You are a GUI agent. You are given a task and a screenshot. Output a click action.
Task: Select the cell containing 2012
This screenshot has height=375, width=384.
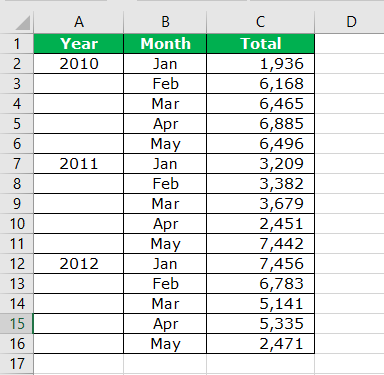point(79,264)
